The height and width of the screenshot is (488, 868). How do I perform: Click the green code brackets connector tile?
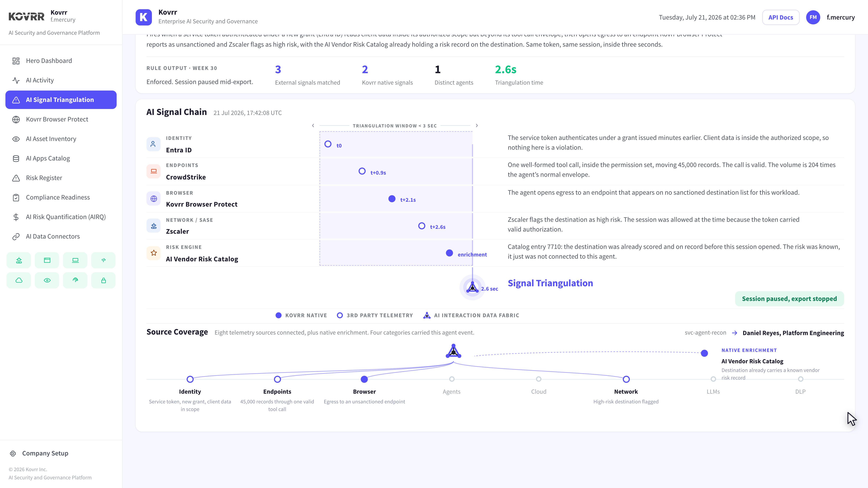tap(103, 260)
